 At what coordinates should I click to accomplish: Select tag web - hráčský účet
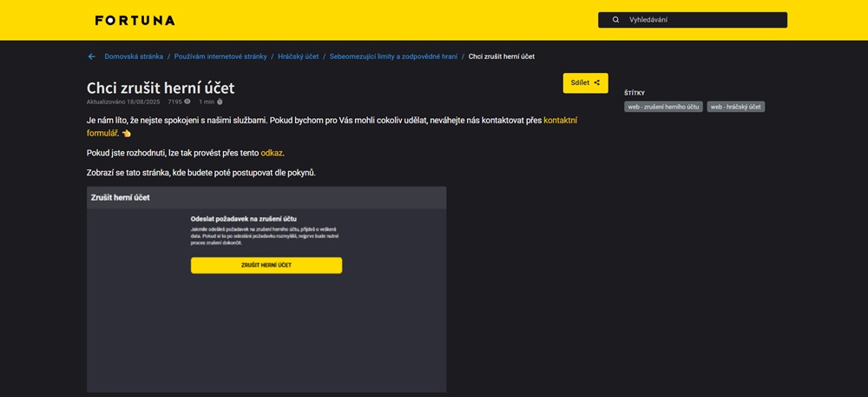tap(735, 107)
